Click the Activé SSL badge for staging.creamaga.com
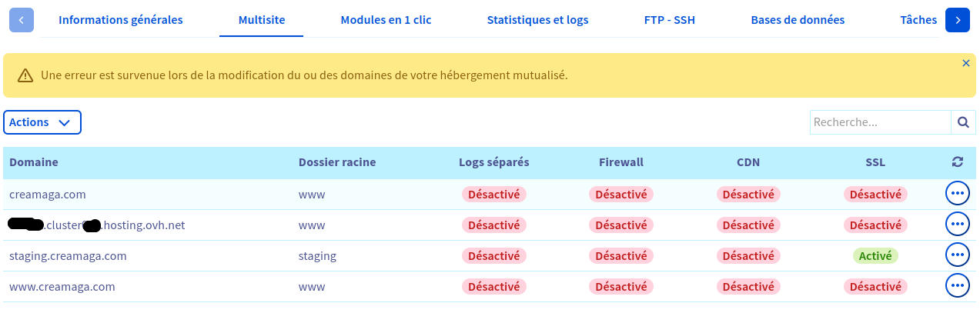Screen dimensions: 980x313 (875, 255)
